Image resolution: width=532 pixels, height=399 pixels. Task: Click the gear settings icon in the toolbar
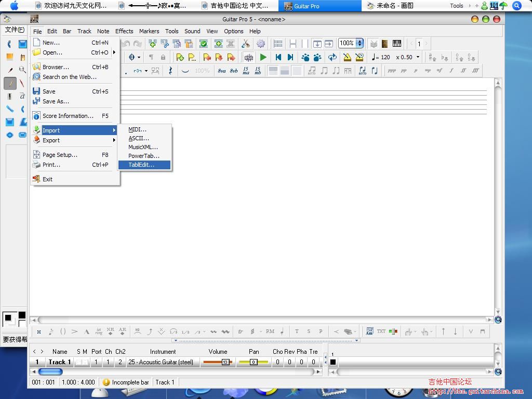[x=261, y=44]
